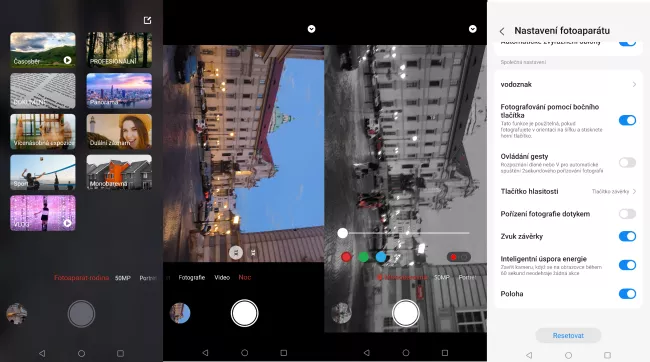Select the Noc night mode tab
The image size is (650, 362).
[245, 277]
